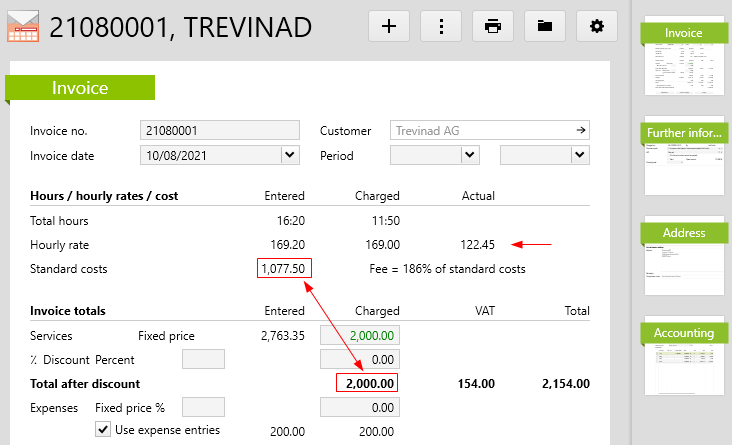Click the Services charged amount field
This screenshot has height=445, width=732.
coord(358,337)
